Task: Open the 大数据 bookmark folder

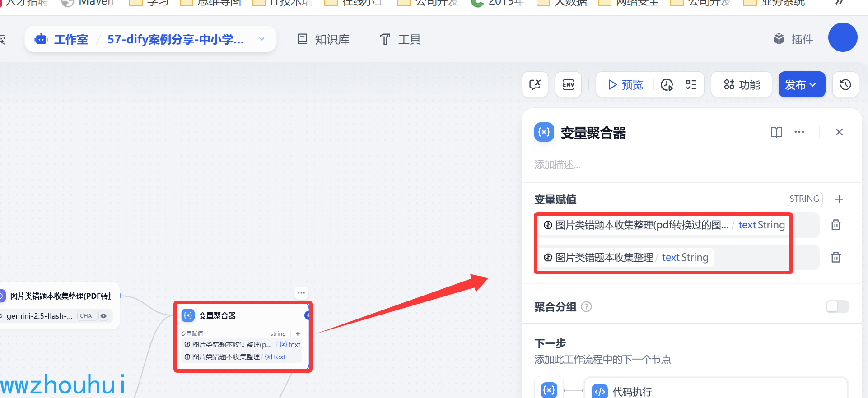Action: [x=562, y=3]
